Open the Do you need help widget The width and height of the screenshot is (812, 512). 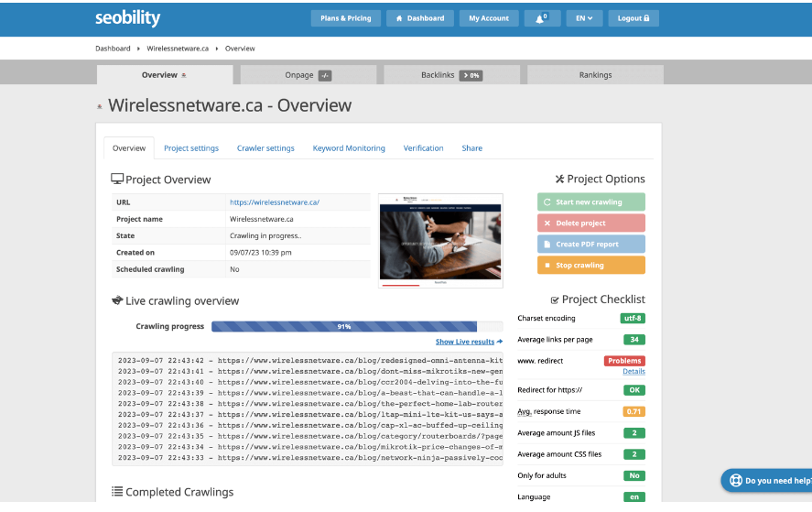(x=766, y=480)
